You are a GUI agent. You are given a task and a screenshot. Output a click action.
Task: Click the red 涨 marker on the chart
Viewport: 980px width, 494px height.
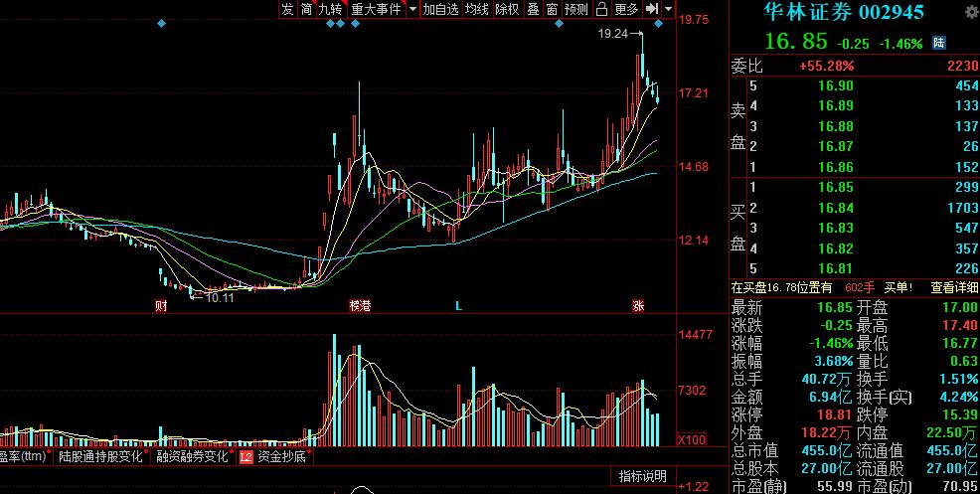click(639, 306)
